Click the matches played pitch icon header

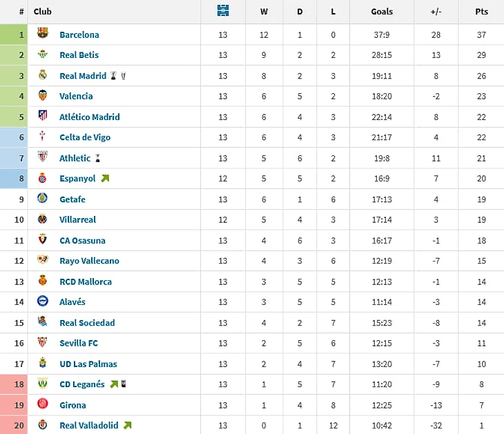[223, 10]
